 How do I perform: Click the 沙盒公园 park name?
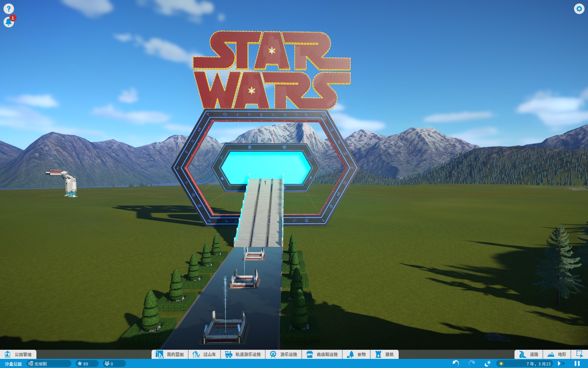pyautogui.click(x=13, y=364)
